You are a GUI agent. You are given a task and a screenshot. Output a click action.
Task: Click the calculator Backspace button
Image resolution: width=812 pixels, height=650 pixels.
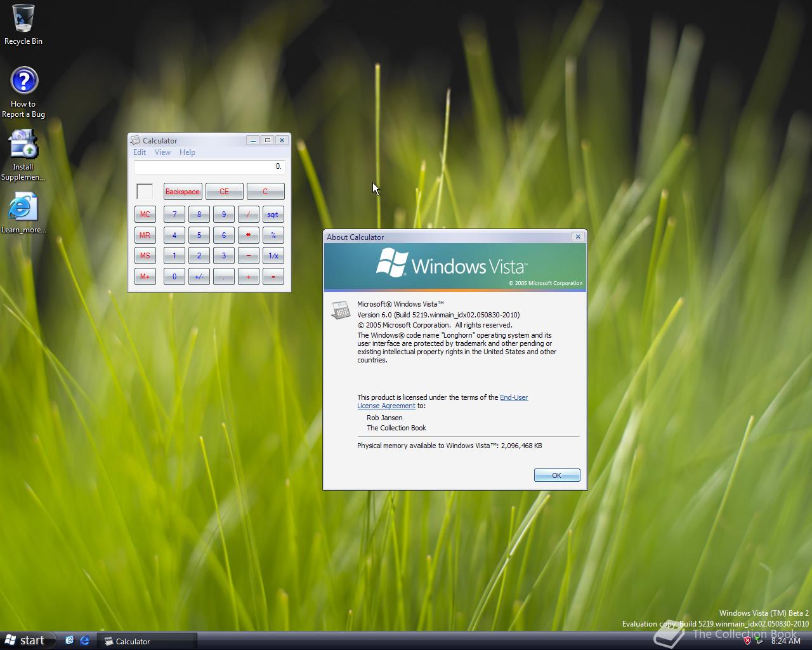pos(183,192)
